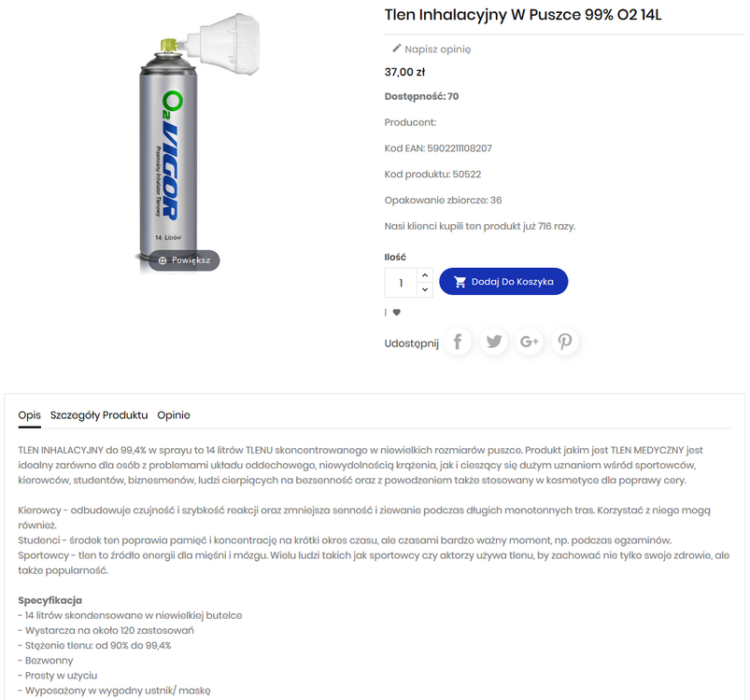The width and height of the screenshot is (750, 700).
Task: Click the product title heading
Action: tap(523, 15)
